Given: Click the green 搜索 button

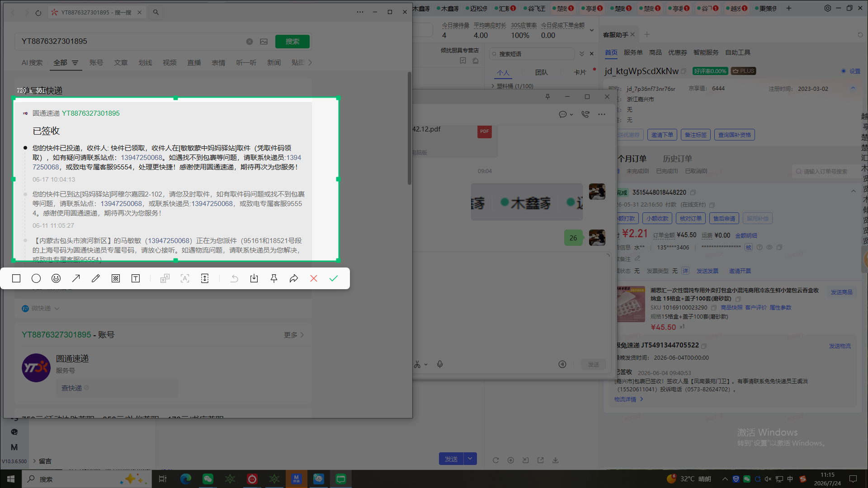Looking at the screenshot, I should click(292, 42).
